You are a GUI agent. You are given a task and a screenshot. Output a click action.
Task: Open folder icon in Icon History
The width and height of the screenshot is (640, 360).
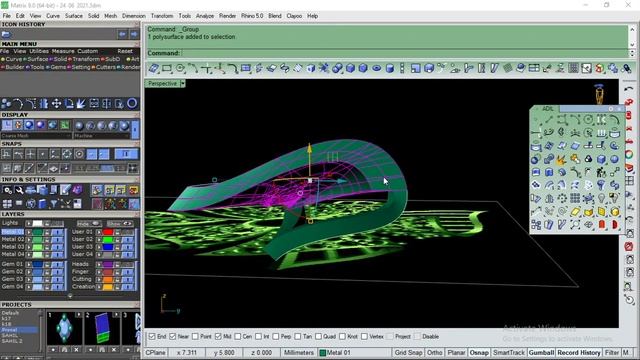6,35
